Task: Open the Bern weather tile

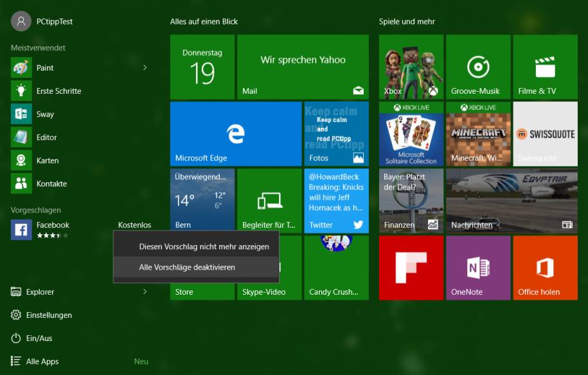Action: pyautogui.click(x=202, y=201)
